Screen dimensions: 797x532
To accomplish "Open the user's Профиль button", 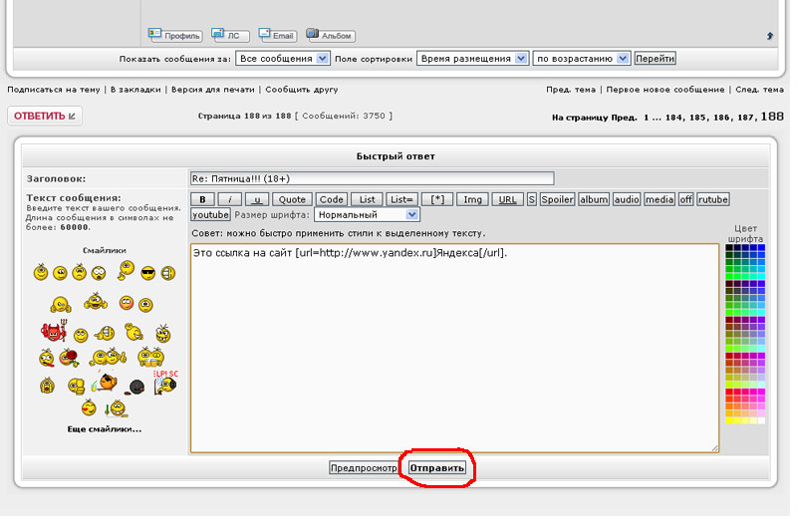I will pyautogui.click(x=175, y=35).
